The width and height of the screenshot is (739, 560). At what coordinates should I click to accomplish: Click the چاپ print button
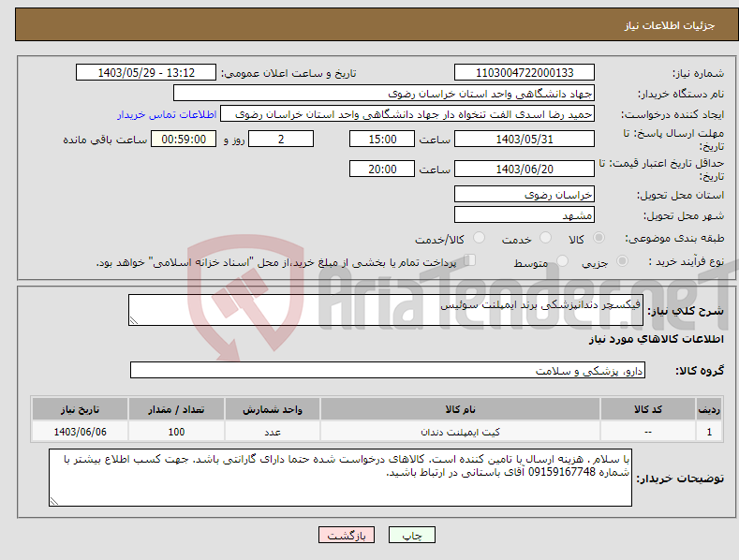412,535
